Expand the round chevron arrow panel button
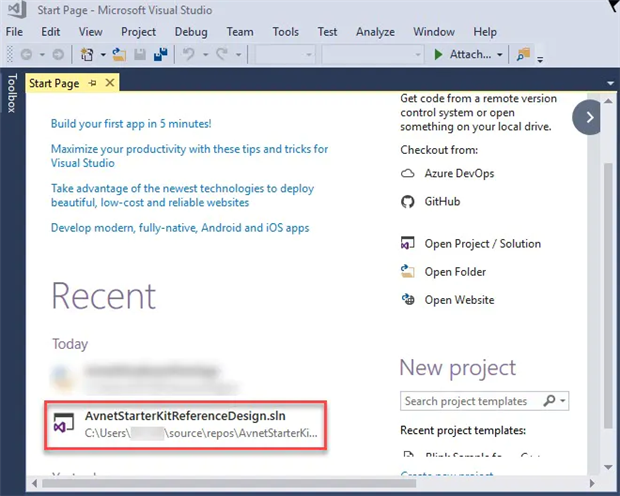Image resolution: width=620 pixels, height=496 pixels. click(x=590, y=117)
